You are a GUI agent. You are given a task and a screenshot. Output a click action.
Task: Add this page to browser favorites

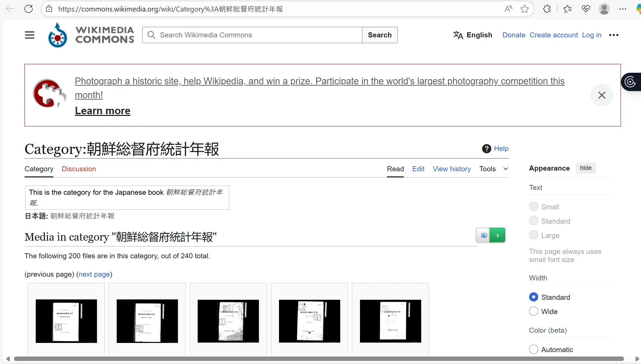(524, 9)
